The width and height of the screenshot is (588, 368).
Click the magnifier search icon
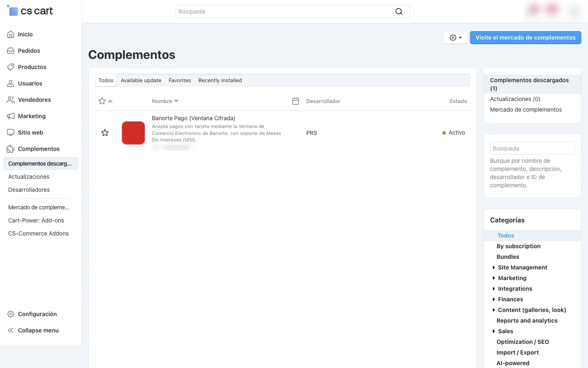399,11
